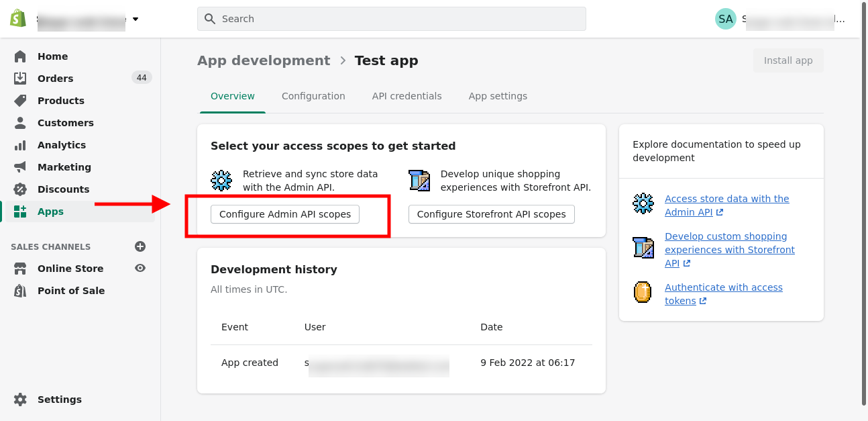Screen dimensions: 868x421
Task: Open Authenticate with access tokens link
Action: click(x=724, y=294)
